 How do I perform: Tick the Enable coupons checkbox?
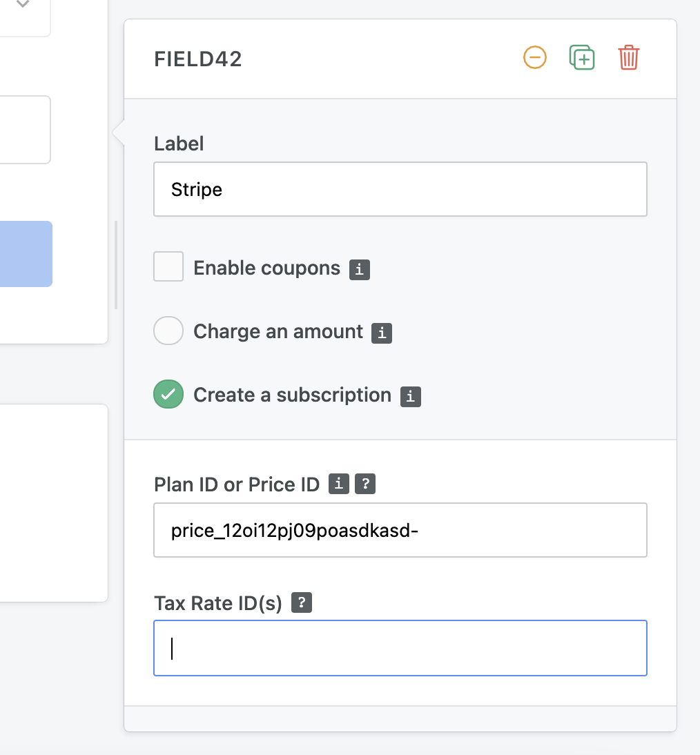tap(168, 266)
